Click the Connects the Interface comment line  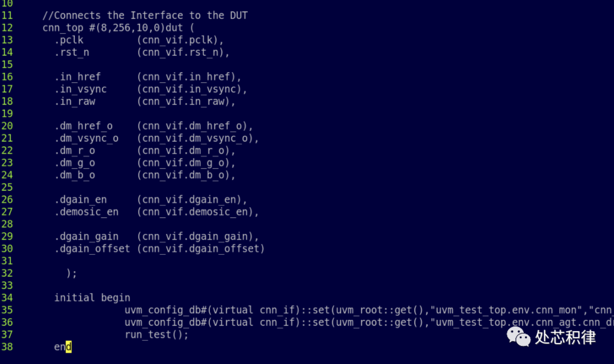145,15
